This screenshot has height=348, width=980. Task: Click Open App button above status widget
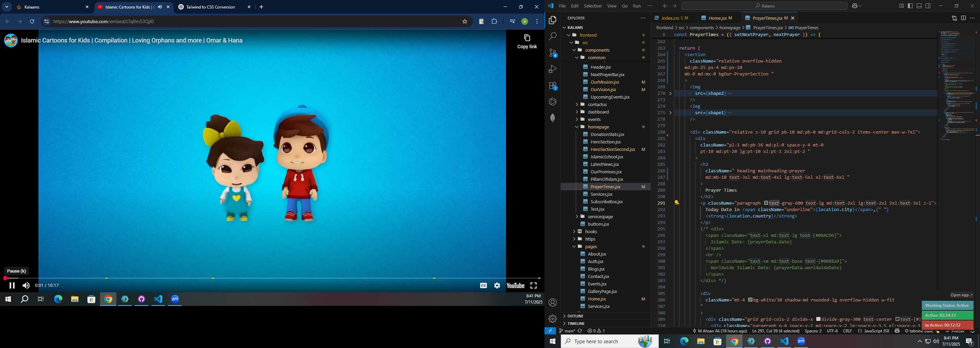(961, 295)
